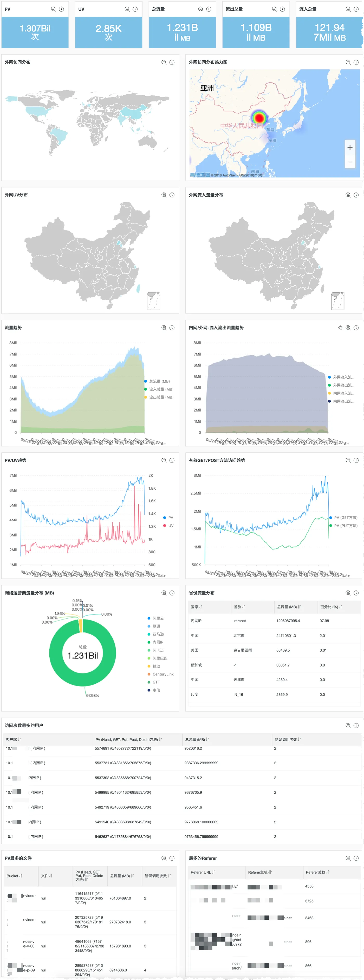
Task: Select the 南海 inset thumbnail on 外网UV分布 map
Action: coord(153,301)
